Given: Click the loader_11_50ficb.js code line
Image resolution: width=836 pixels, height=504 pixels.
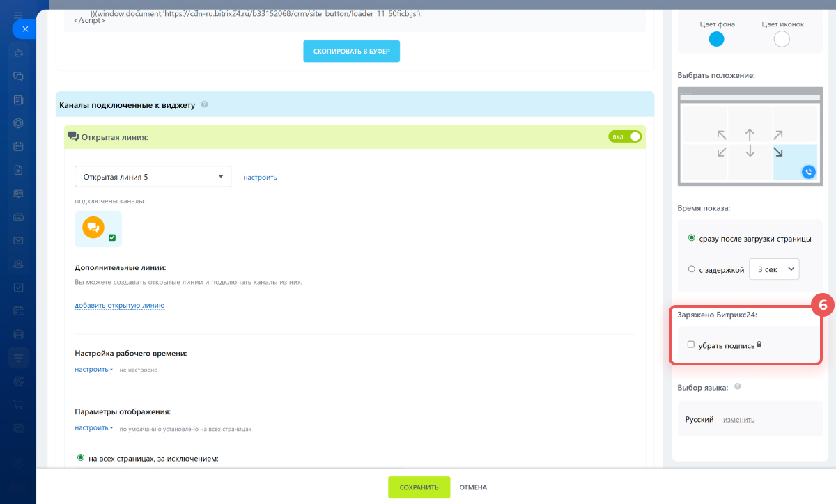Looking at the screenshot, I should (256, 13).
